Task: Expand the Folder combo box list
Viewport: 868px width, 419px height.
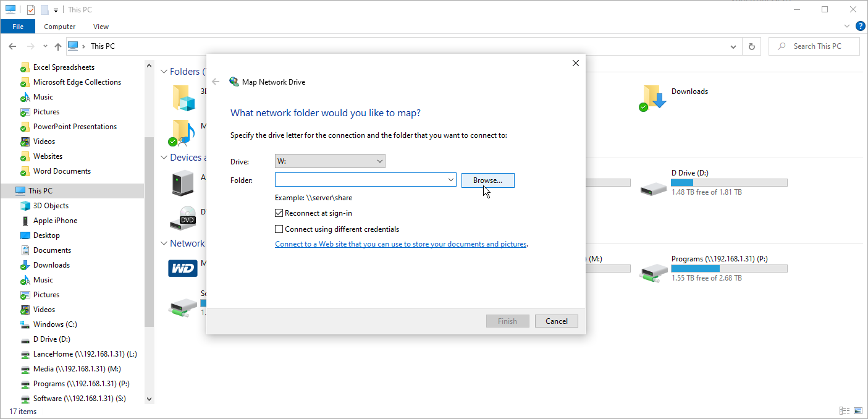Action: point(450,180)
